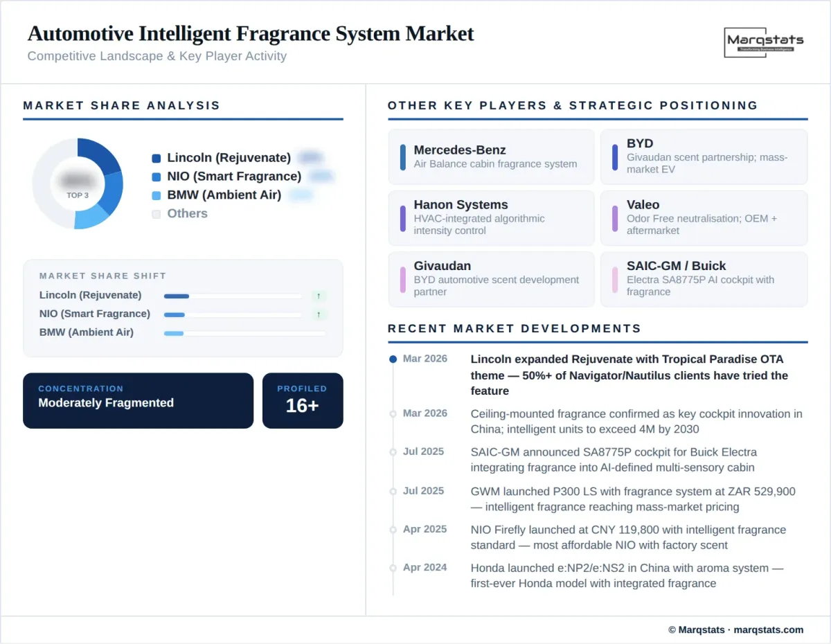Click the Apr 2024 Honda timeline dot
Screen dimensions: 831x644
click(393, 568)
